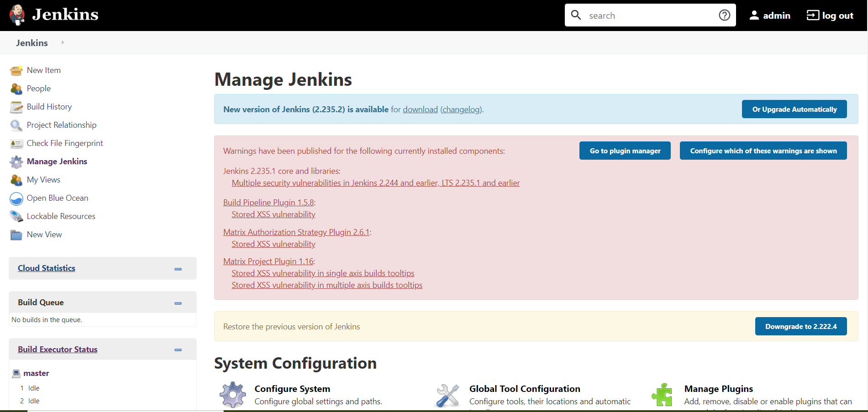Click the Jenkins header title text
The image size is (868, 412).
point(65,15)
